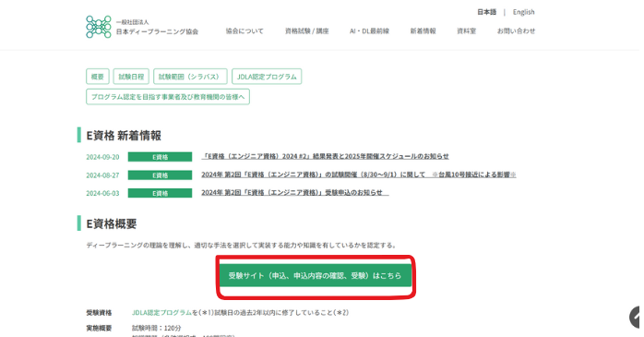Click E資格 tag beside 2024-06-03
This screenshot has width=644, height=337.
160,193
